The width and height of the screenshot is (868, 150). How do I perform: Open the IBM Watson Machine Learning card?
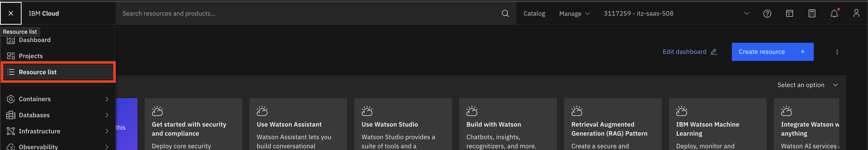pos(718,124)
